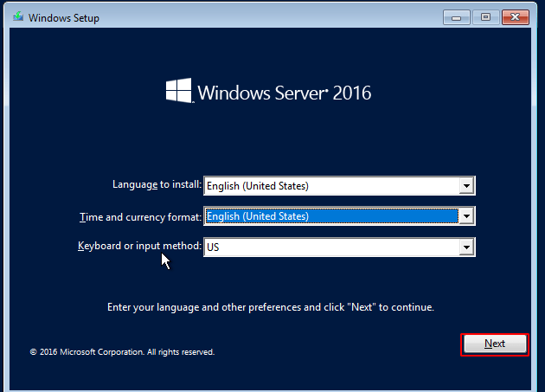
Task: Click the Windows Setup title bar icon
Action: [18, 16]
